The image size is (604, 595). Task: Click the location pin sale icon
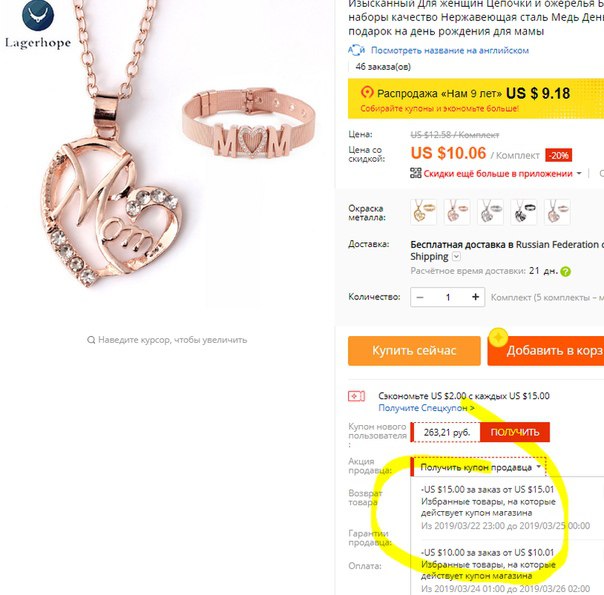(367, 93)
